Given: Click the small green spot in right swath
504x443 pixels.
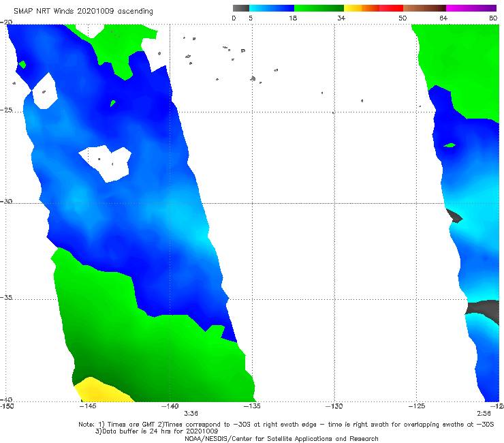Looking at the screenshot, I should pyautogui.click(x=450, y=145).
